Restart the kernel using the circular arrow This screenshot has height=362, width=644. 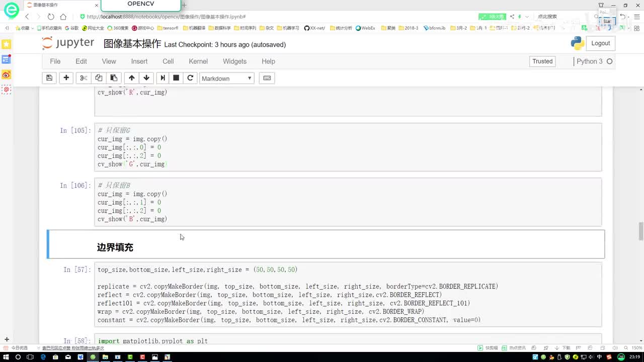190,78
